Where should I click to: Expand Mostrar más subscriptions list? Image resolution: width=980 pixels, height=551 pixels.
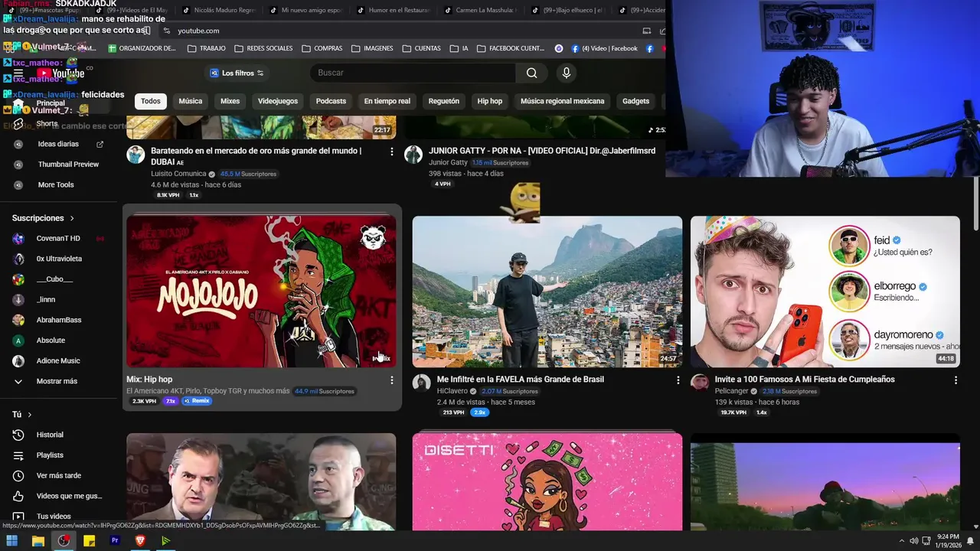[x=57, y=381]
